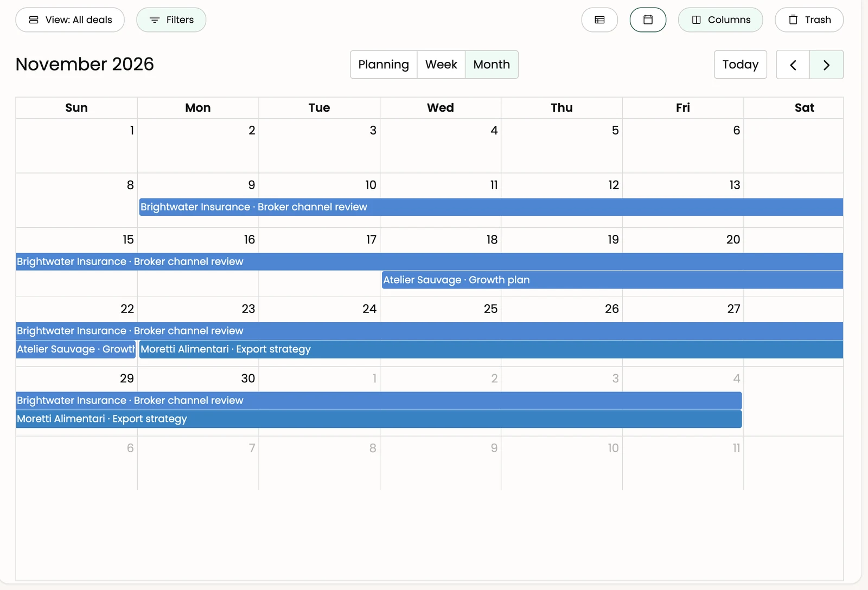Select date number 13
868x590 pixels.
click(x=735, y=185)
